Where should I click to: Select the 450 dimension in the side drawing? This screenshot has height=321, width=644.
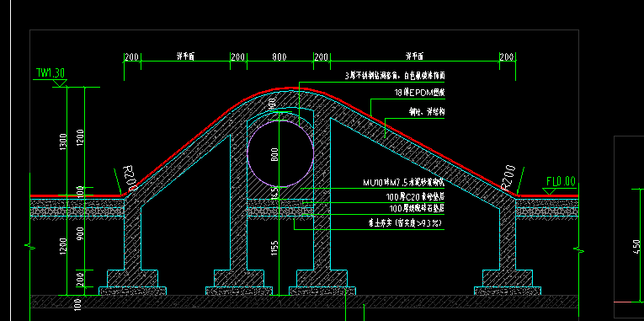(x=636, y=247)
